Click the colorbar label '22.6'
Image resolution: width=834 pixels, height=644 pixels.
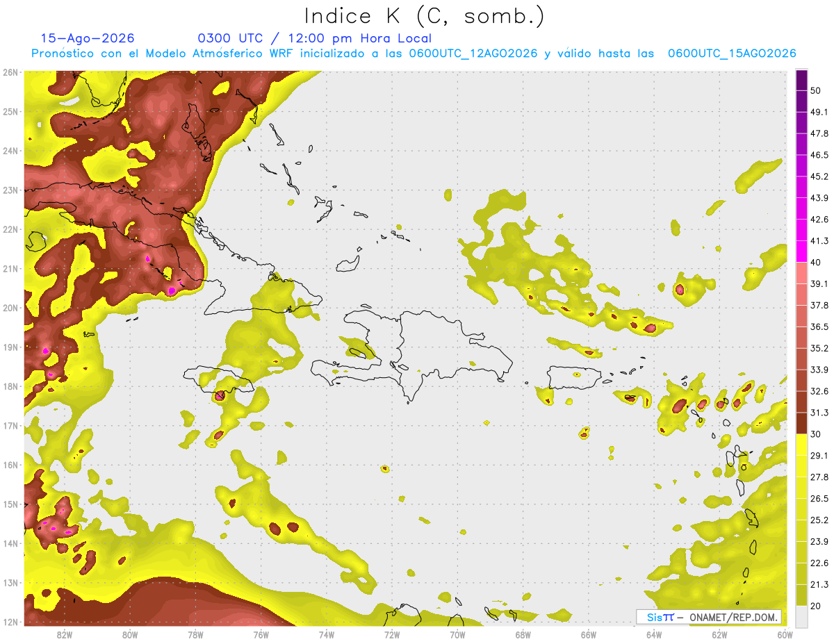[819, 563]
